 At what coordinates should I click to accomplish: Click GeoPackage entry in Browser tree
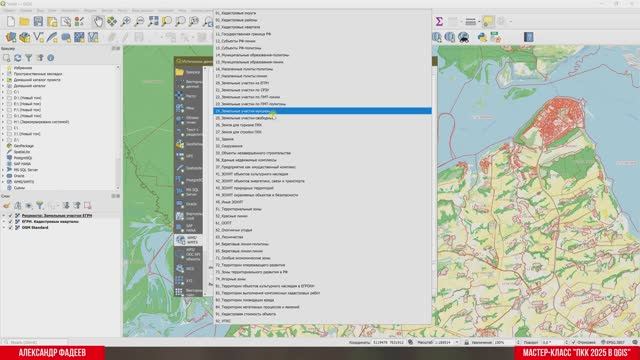pos(24,146)
